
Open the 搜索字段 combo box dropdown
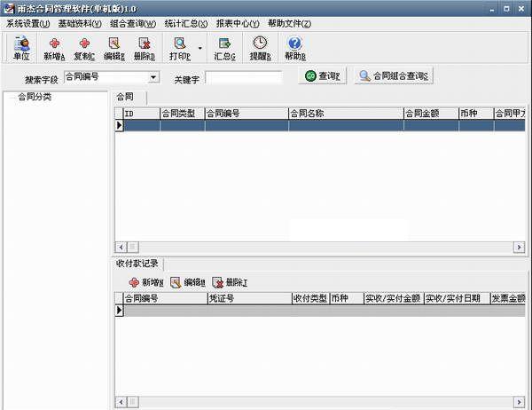(153, 77)
